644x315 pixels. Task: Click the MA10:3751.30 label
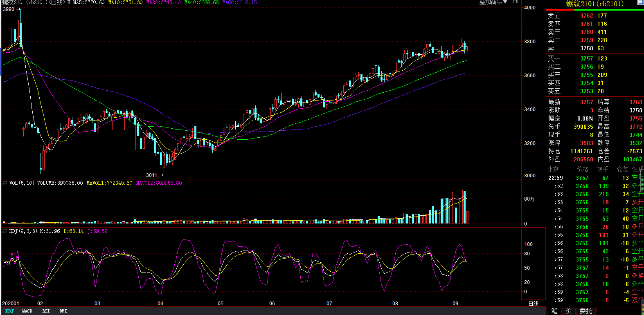point(126,2)
